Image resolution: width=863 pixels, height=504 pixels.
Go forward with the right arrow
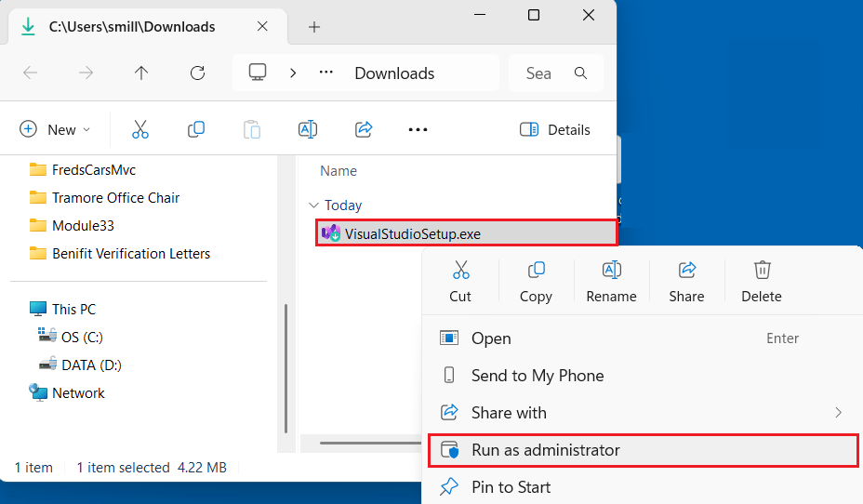click(86, 73)
